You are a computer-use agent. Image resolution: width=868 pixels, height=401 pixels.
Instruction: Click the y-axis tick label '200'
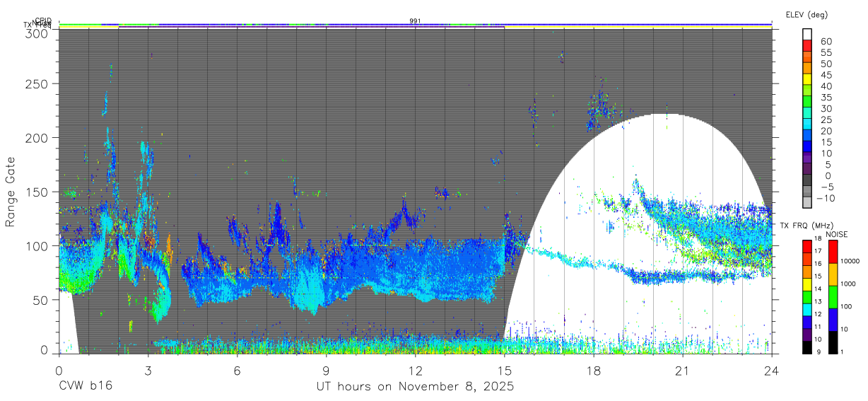point(37,137)
